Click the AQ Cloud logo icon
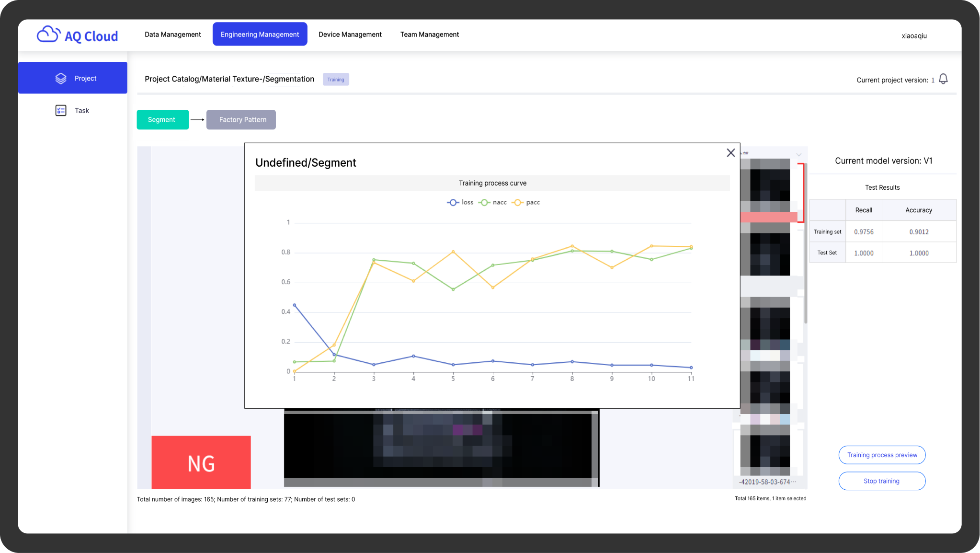 pos(48,34)
